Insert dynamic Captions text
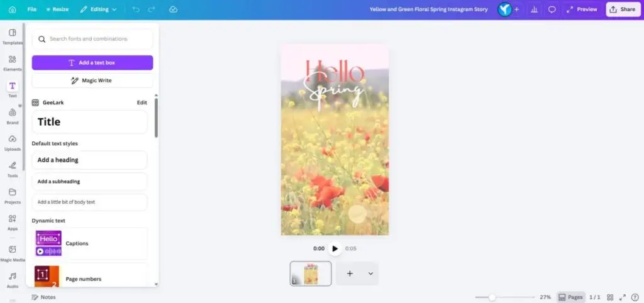 click(x=89, y=243)
